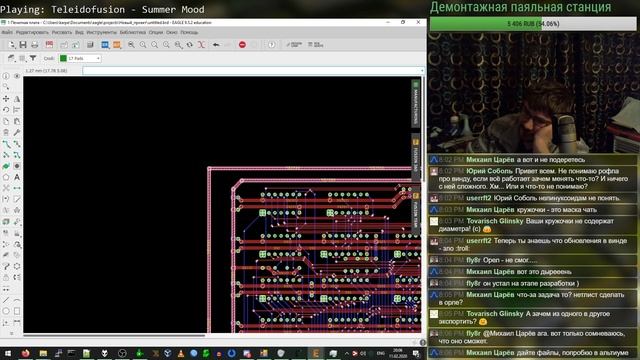
Task: Click the zoom to fit icon
Action: (131, 44)
